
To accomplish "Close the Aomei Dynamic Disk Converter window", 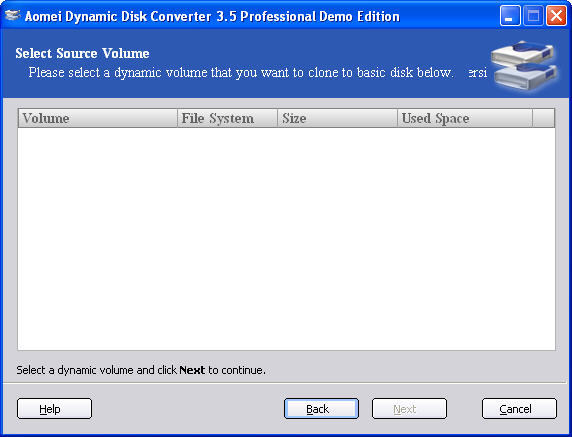I will [556, 16].
